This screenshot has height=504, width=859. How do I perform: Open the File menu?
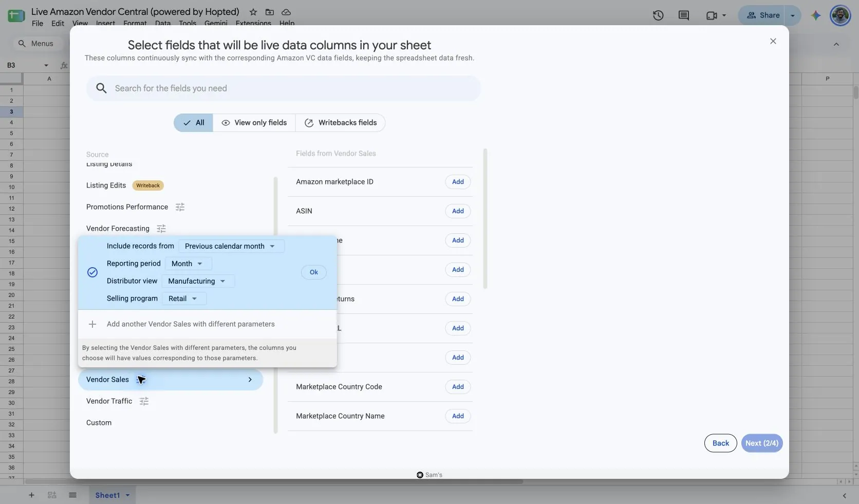38,23
